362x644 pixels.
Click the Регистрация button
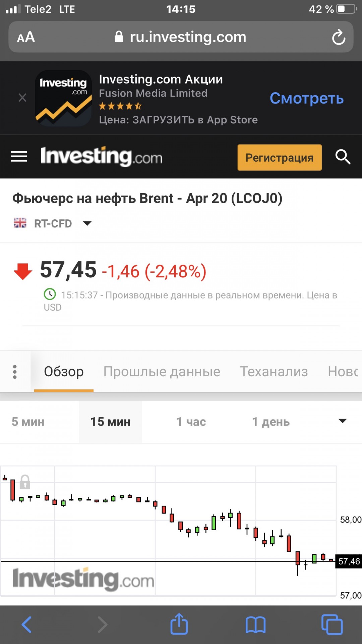pos(280,157)
